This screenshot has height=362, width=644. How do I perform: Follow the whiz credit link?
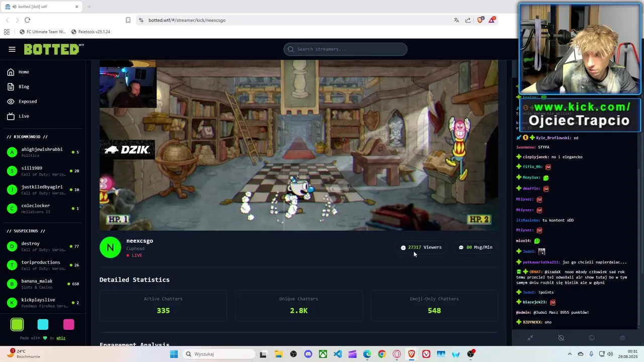click(x=61, y=338)
